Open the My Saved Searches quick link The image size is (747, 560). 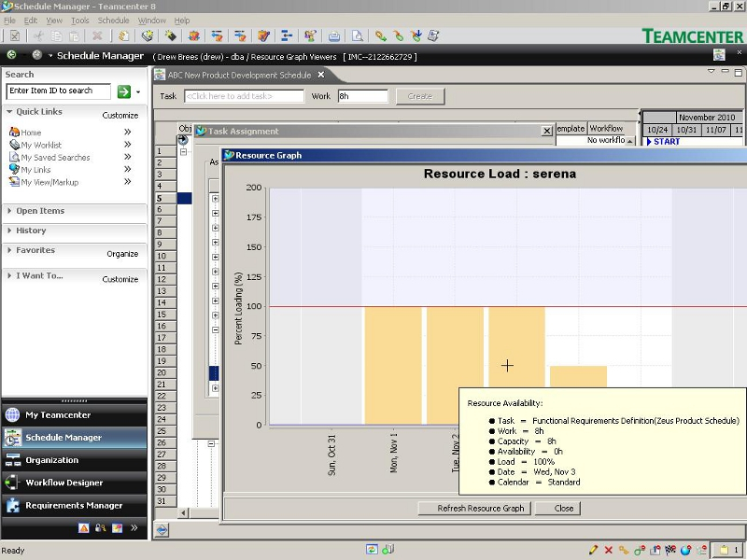(55, 157)
